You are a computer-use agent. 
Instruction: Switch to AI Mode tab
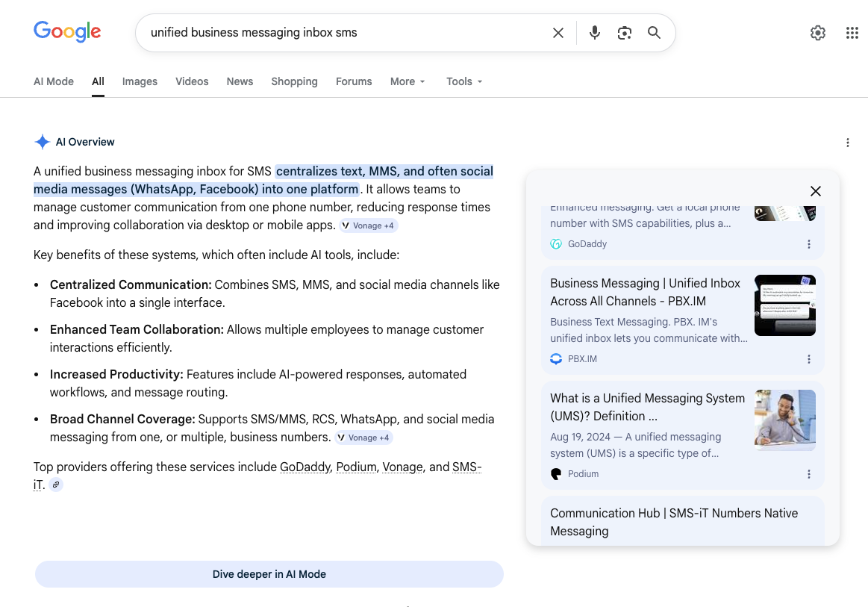54,81
